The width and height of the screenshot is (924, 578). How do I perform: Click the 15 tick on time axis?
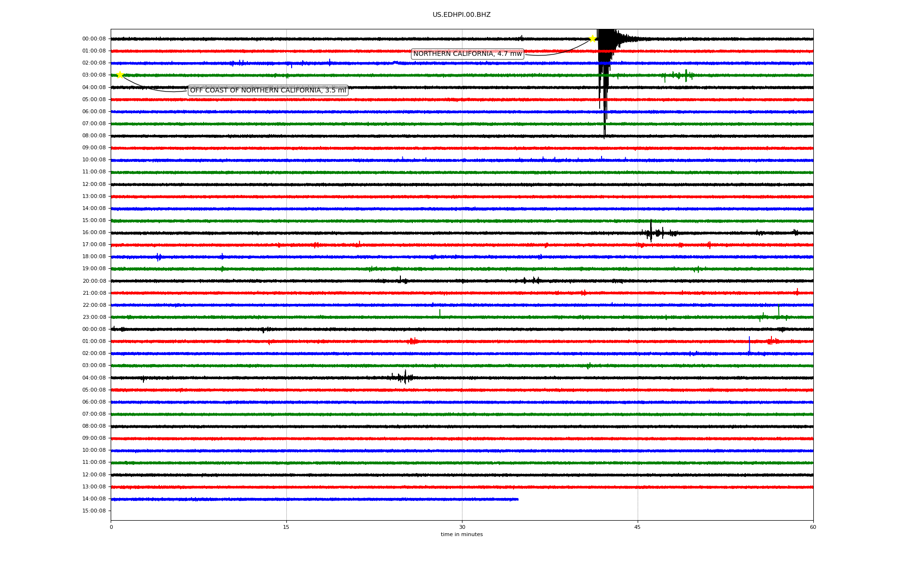click(x=286, y=527)
